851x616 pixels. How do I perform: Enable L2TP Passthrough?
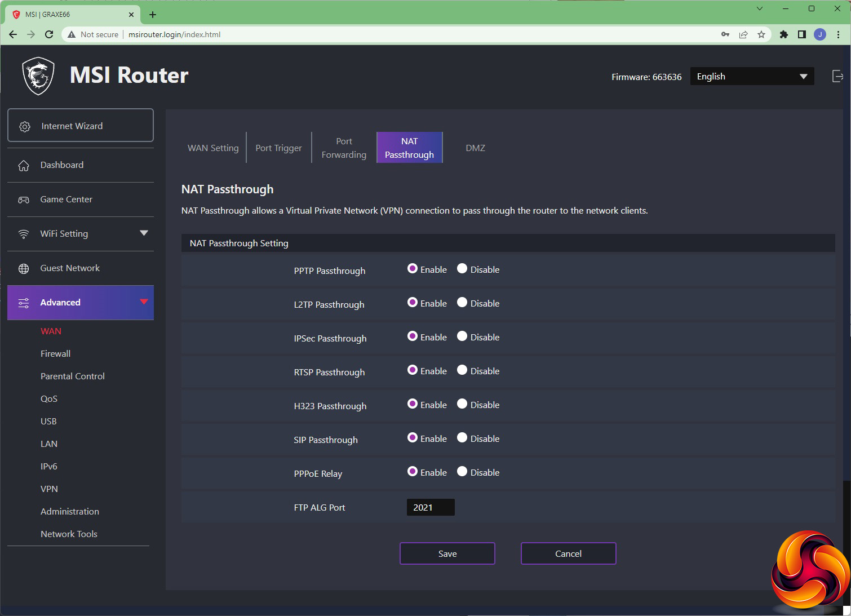(413, 303)
